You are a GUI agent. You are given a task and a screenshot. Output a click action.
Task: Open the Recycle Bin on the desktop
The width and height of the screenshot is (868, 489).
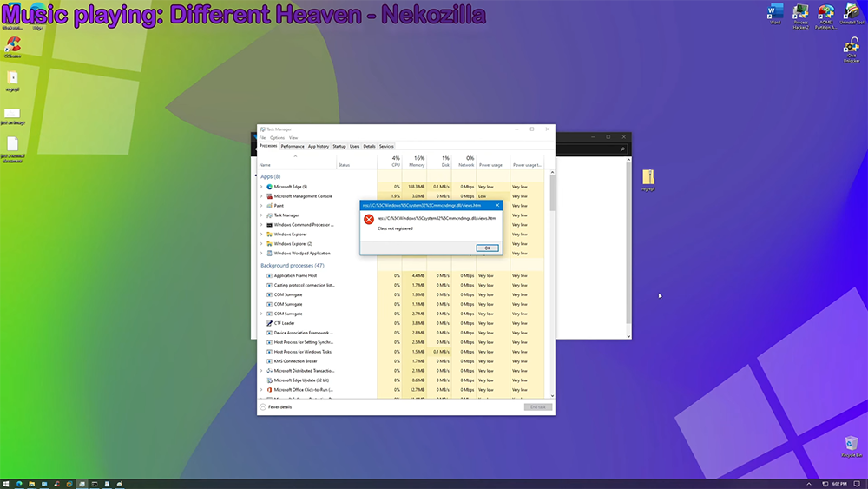coord(852,446)
